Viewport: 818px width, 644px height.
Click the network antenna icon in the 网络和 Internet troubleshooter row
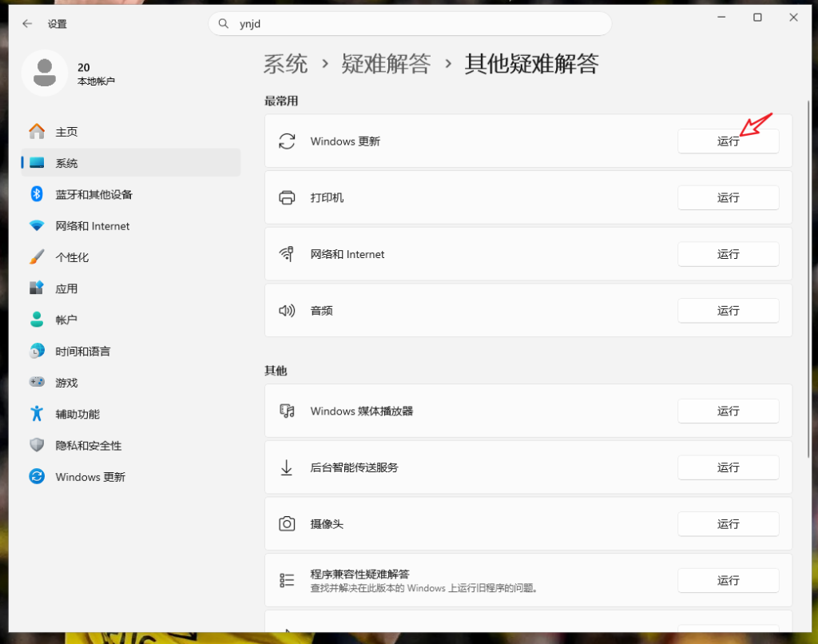[287, 254]
